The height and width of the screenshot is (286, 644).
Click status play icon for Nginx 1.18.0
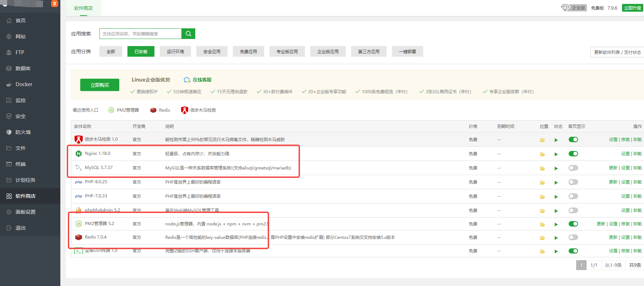pos(556,154)
